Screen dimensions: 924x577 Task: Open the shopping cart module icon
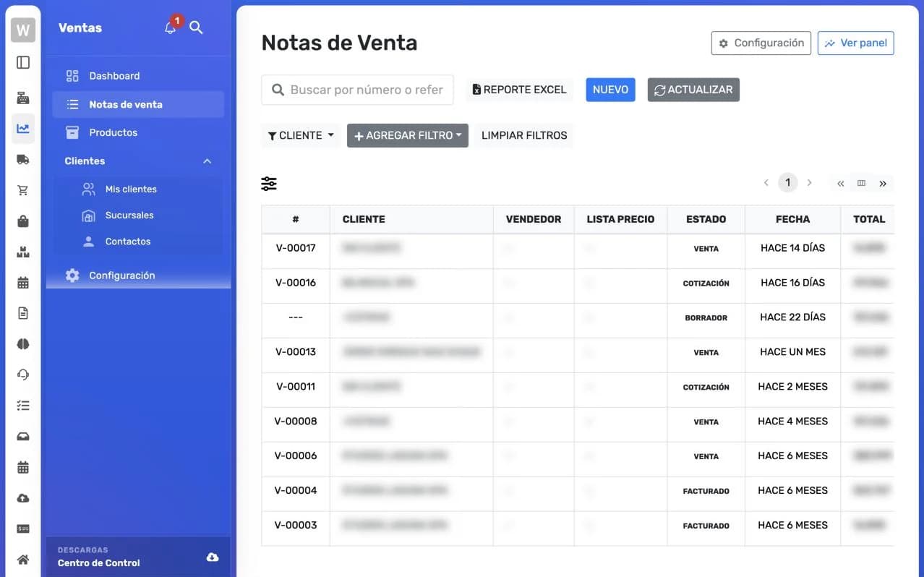pos(23,190)
